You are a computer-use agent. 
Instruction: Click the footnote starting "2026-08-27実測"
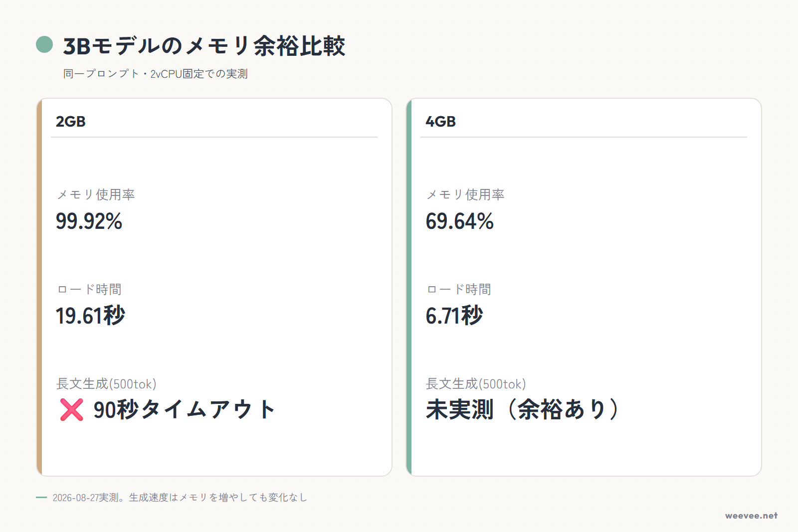pos(180,498)
